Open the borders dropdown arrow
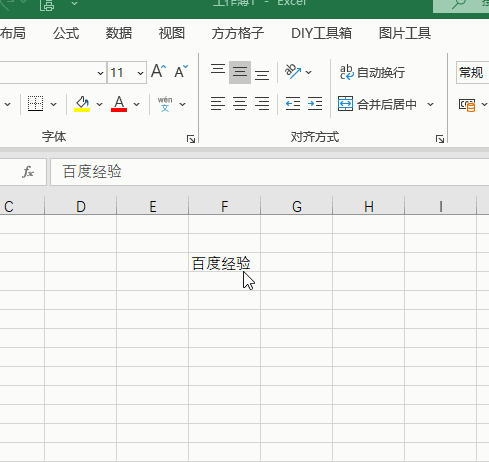Screen dimensions: 489x462 [54, 104]
